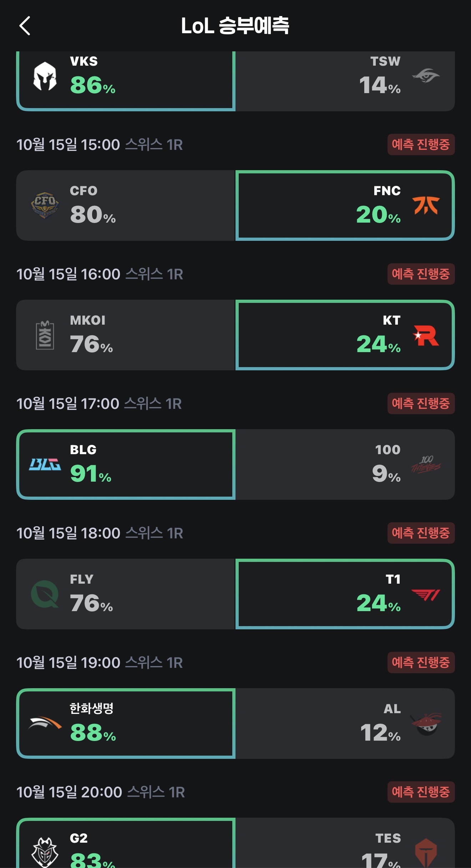Tap the BLG blue logo

tap(45, 465)
